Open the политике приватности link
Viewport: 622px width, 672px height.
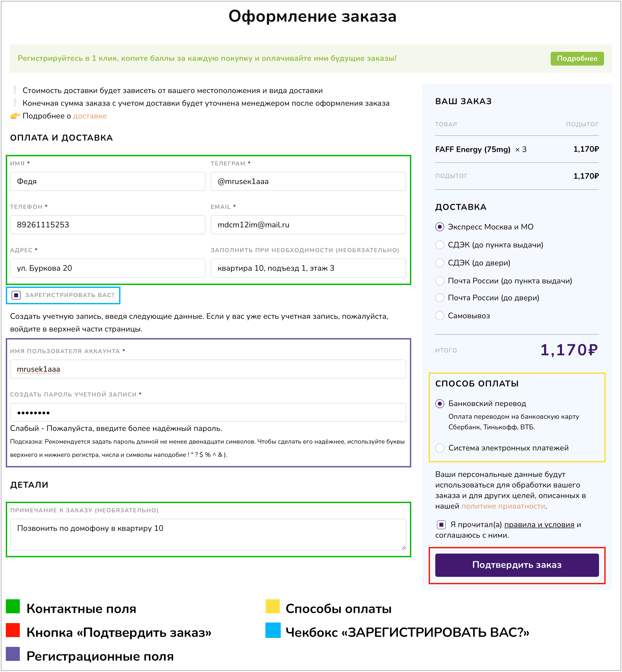click(503, 506)
